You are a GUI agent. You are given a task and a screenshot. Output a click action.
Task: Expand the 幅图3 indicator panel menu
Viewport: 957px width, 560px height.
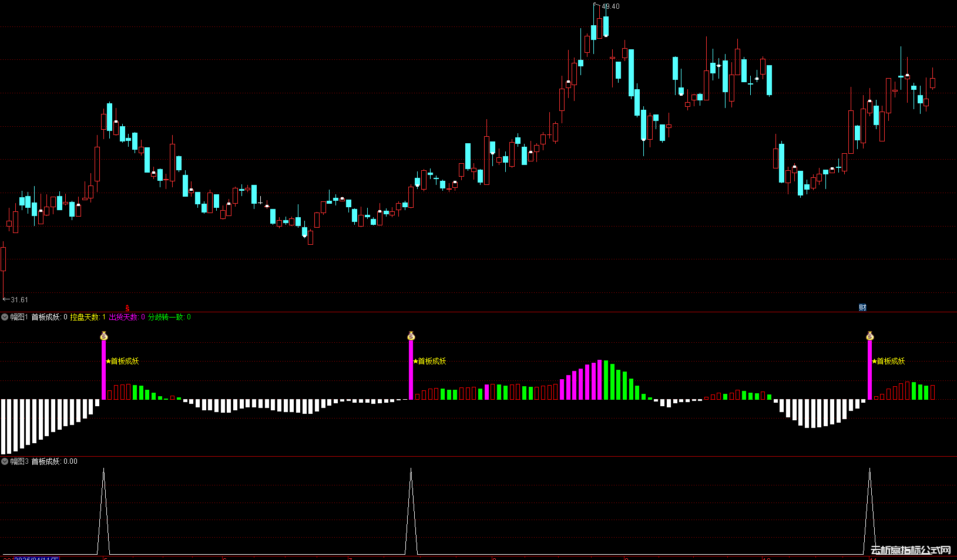point(5,461)
